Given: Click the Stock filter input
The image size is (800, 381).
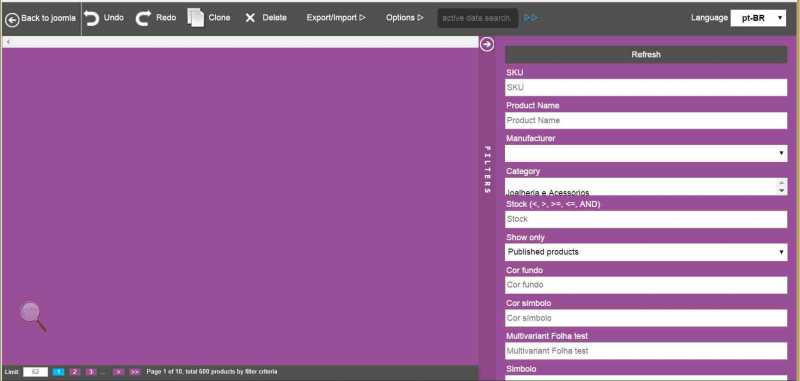Looking at the screenshot, I should (x=646, y=219).
